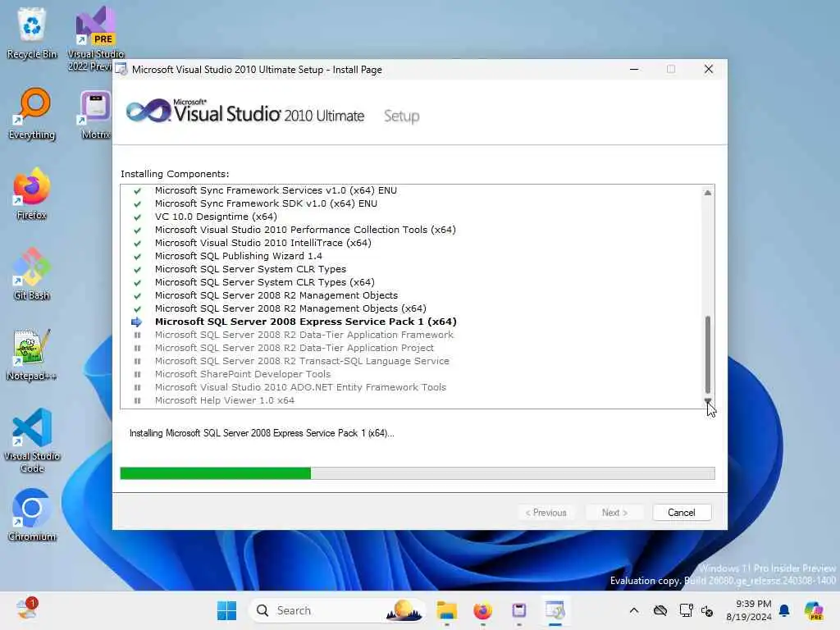Click the pause icon beside Microsoft SharePoint Developer Tools
Image resolution: width=840 pixels, height=630 pixels.
(137, 374)
